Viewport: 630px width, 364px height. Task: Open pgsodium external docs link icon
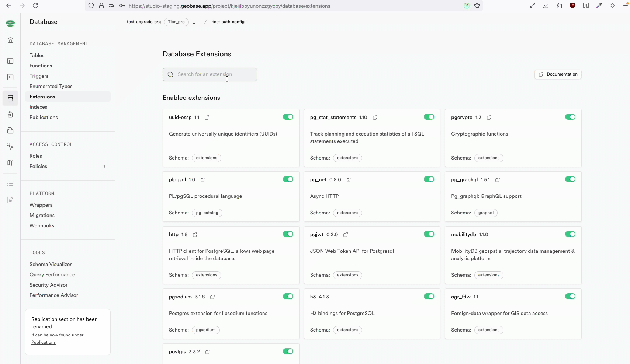coord(212,297)
